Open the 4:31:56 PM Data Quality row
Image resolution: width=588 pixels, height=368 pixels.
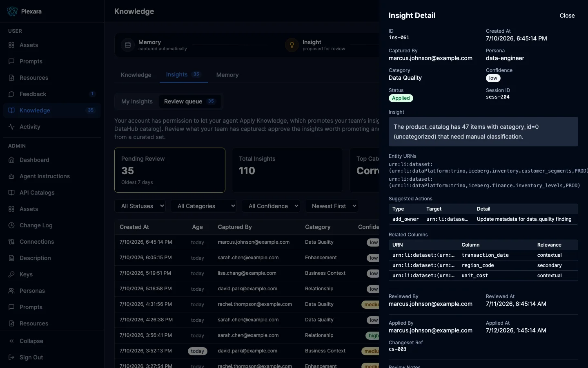(x=247, y=304)
